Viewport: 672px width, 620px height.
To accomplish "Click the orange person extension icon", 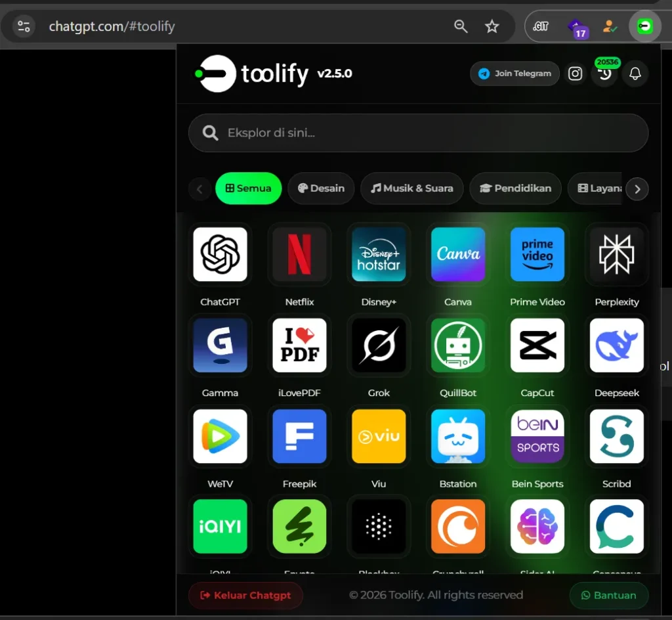I will pos(609,26).
